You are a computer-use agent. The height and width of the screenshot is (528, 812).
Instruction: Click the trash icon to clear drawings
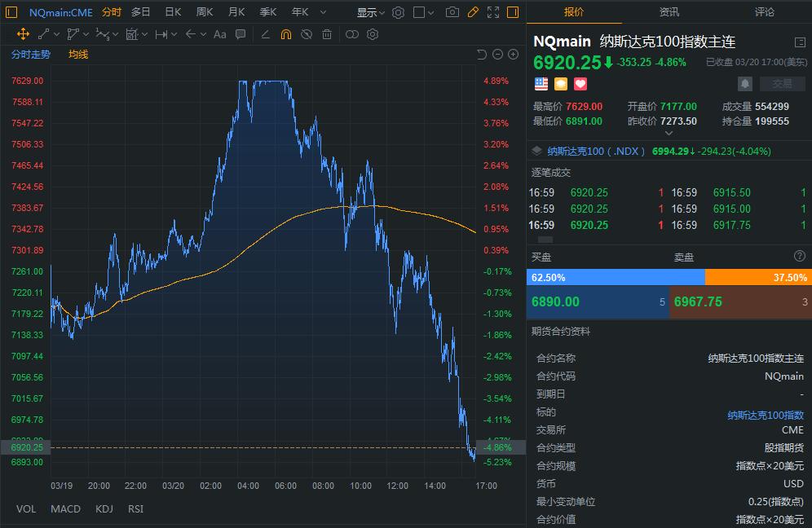(326, 34)
